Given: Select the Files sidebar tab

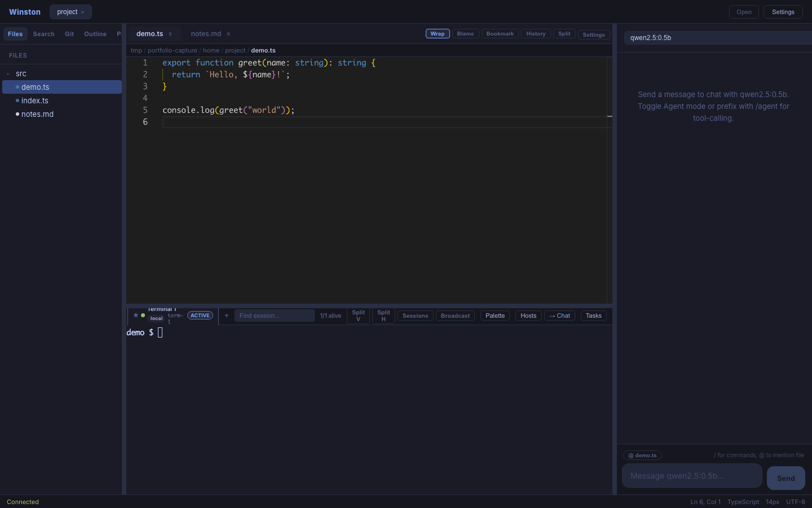Looking at the screenshot, I should tap(15, 34).
